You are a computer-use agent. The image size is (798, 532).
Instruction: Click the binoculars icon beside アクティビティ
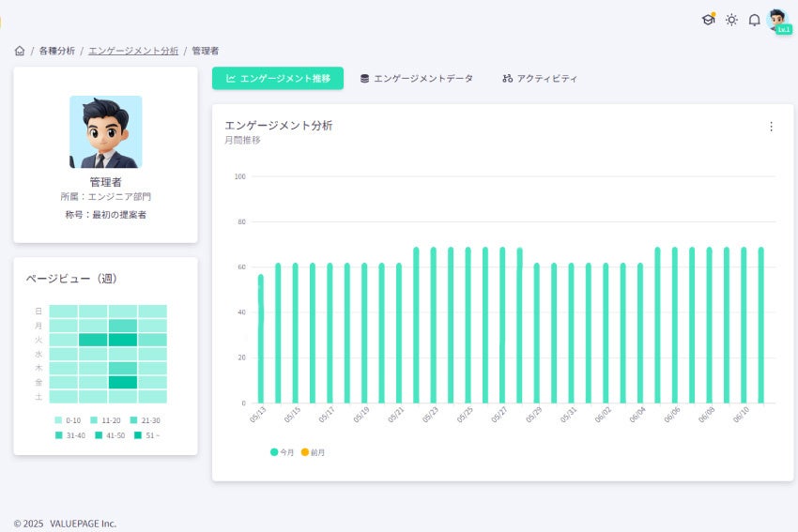click(x=507, y=78)
